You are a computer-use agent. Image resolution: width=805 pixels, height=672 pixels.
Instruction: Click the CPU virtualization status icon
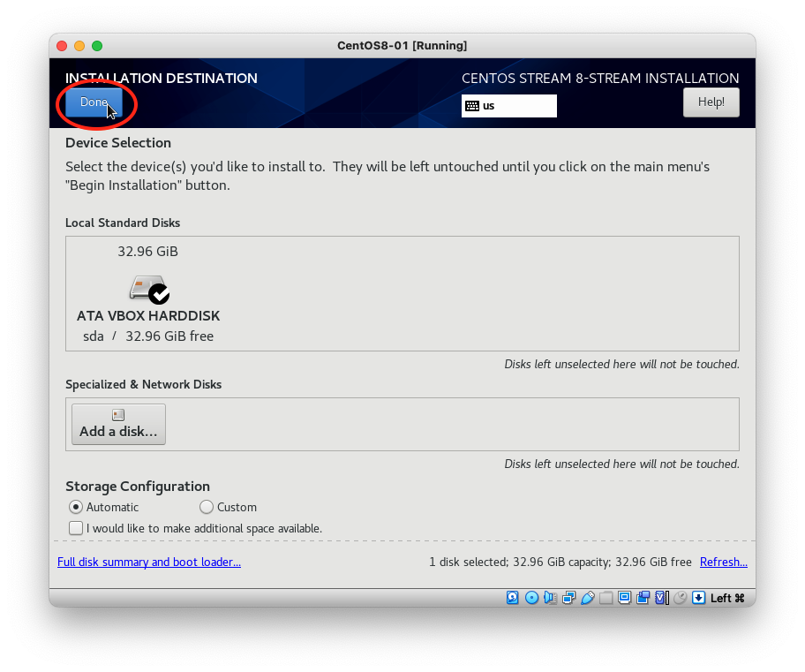pyautogui.click(x=662, y=598)
